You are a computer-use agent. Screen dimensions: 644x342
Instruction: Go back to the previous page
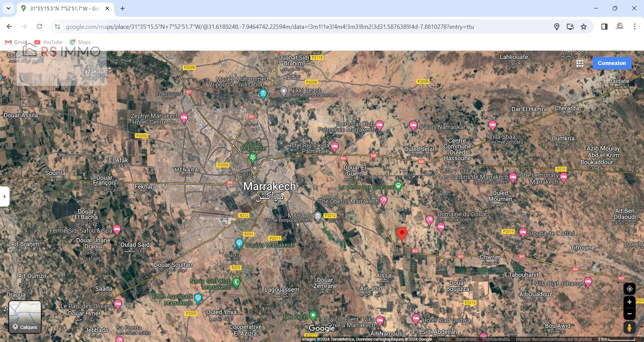(9, 26)
